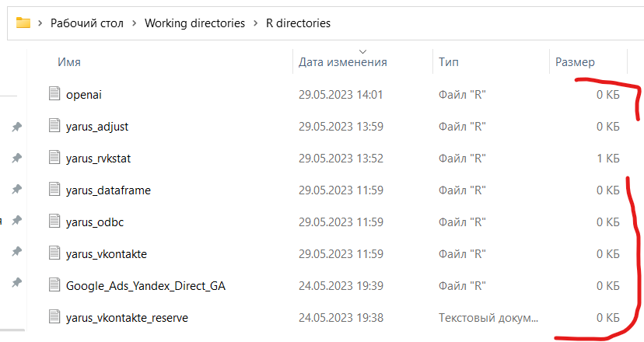Expand chevron after Рабочий стол
Image resolution: width=644 pixels, height=342 pixels.
coord(135,23)
